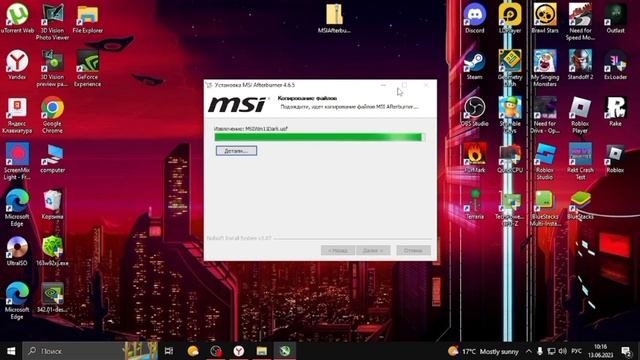The image size is (640, 360).
Task: Open the 3D Vision Photo Viewer shortcut
Action: [52, 22]
